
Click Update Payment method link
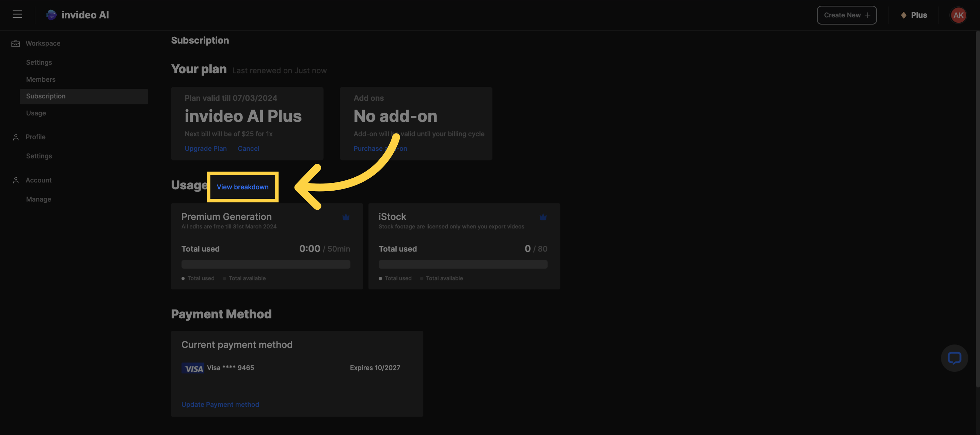point(220,405)
